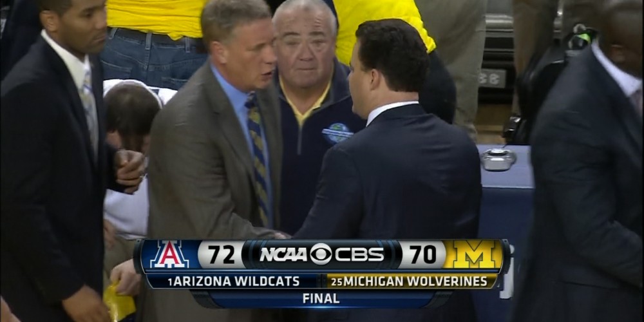This screenshot has height=322, width=644.
Task: Open the Arizona Wildcats team name
Action: tap(236, 281)
